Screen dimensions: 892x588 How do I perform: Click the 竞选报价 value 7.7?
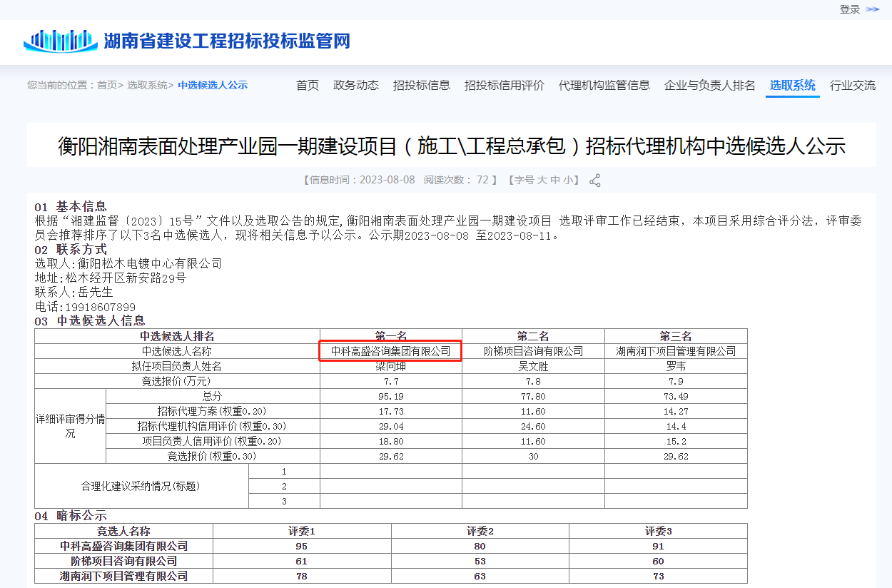tap(391, 382)
